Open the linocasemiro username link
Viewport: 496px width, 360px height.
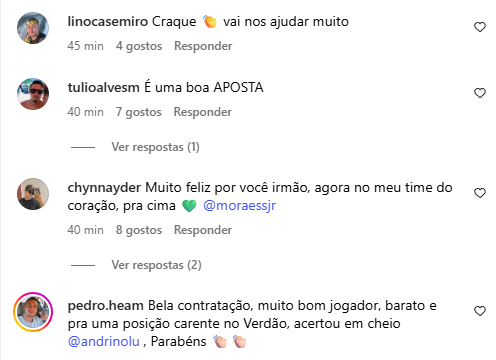point(108,22)
